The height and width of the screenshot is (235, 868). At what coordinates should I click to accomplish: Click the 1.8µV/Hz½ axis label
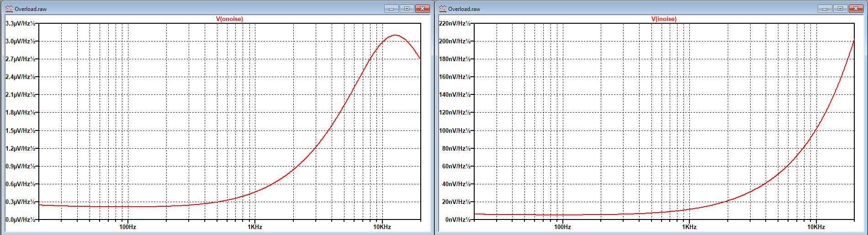20,112
